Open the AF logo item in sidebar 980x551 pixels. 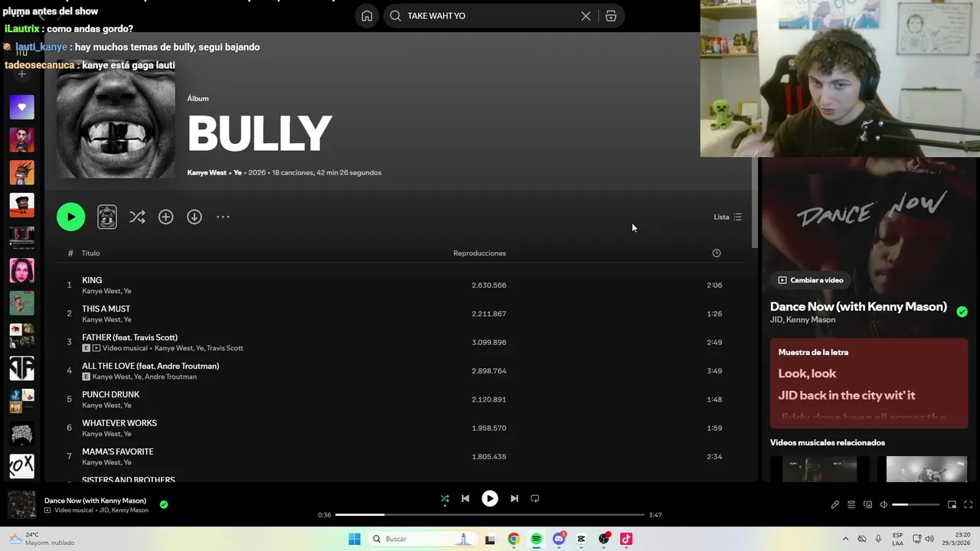click(x=21, y=368)
